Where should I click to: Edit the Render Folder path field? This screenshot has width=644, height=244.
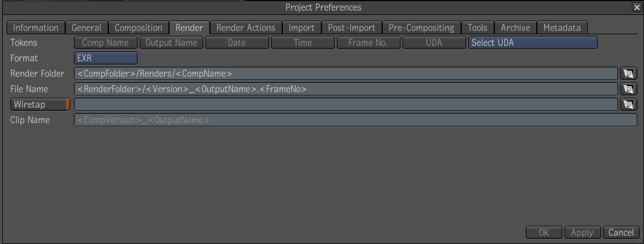tap(346, 73)
